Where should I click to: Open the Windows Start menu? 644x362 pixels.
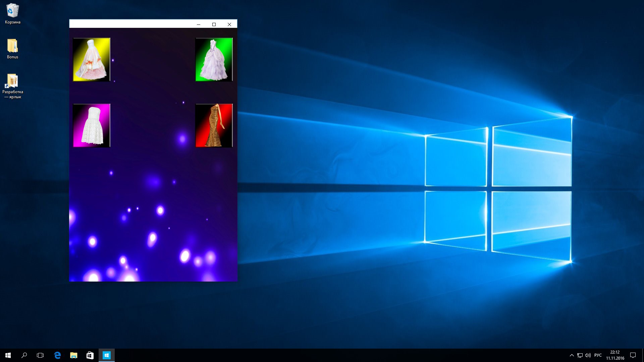[x=8, y=355]
